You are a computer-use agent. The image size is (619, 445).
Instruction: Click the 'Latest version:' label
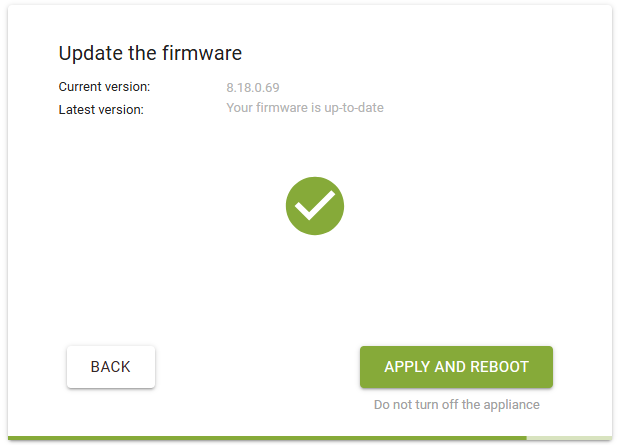click(101, 109)
